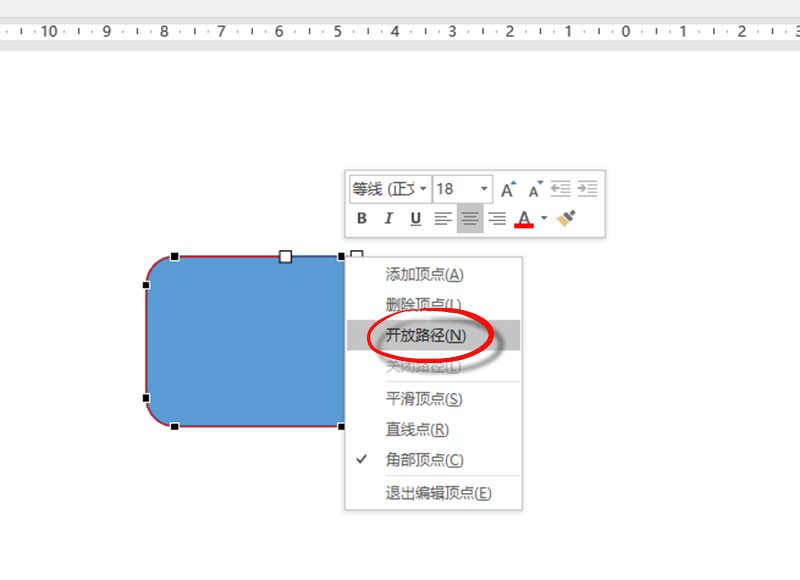Viewport: 800px width, 580px height.
Task: Select the bottom-left black vertex of the shape
Action: coord(174,426)
